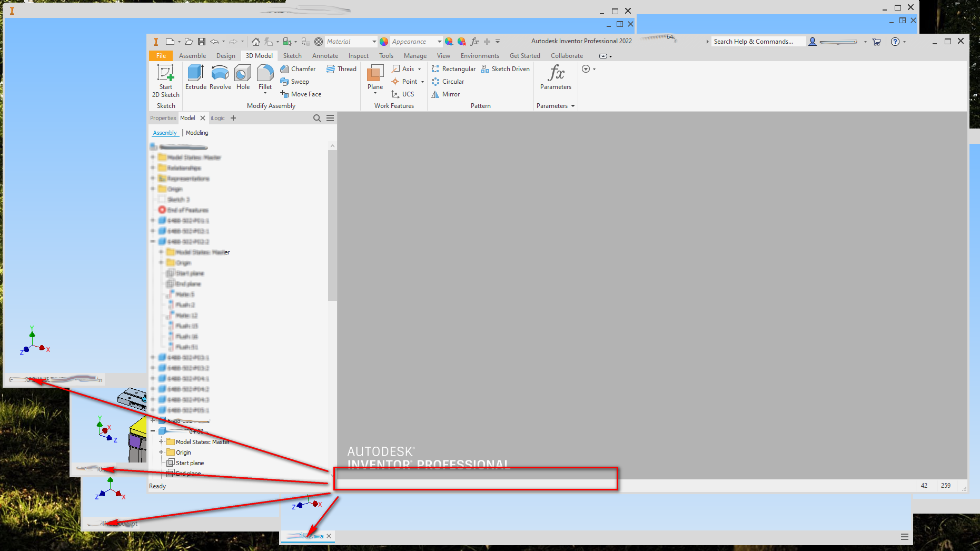Open the Sweep tool
Image resolution: width=980 pixels, height=551 pixels.
click(x=295, y=81)
